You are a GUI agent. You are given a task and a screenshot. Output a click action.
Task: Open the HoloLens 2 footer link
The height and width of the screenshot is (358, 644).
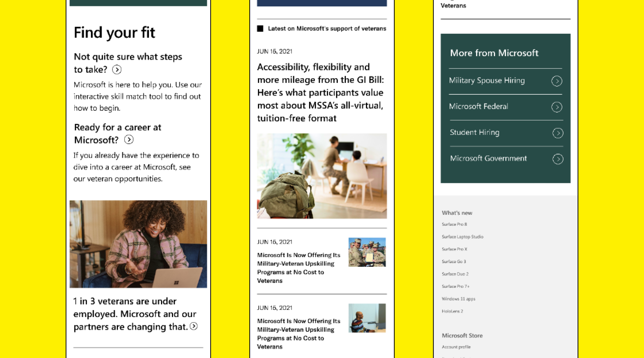(452, 311)
